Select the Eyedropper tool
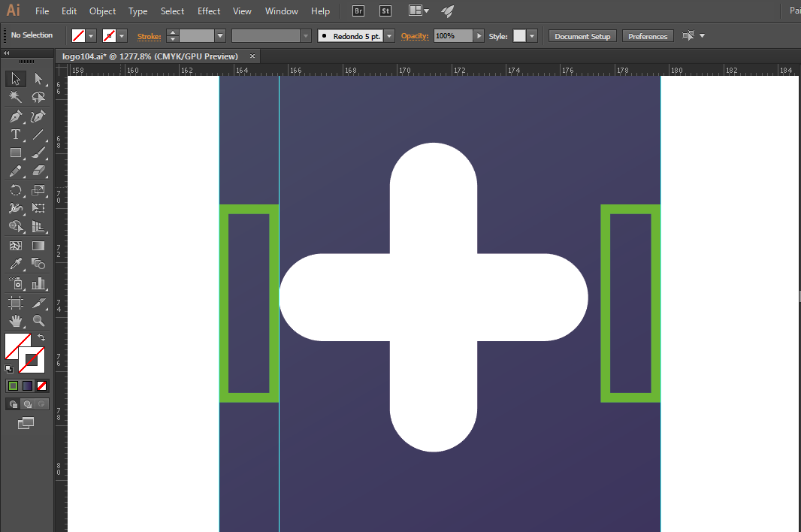This screenshot has width=801, height=532. point(16,264)
